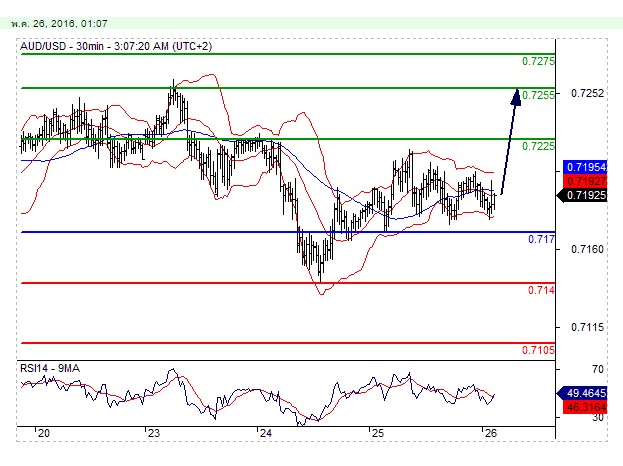
Task: Click the RSI value tag 49.4645
Action: [582, 393]
